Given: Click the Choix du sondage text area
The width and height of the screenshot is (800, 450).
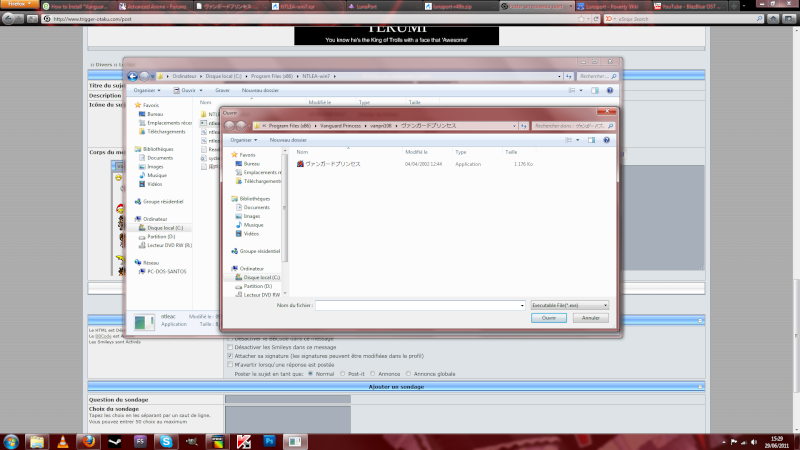Looking at the screenshot, I should pyautogui.click(x=288, y=419).
